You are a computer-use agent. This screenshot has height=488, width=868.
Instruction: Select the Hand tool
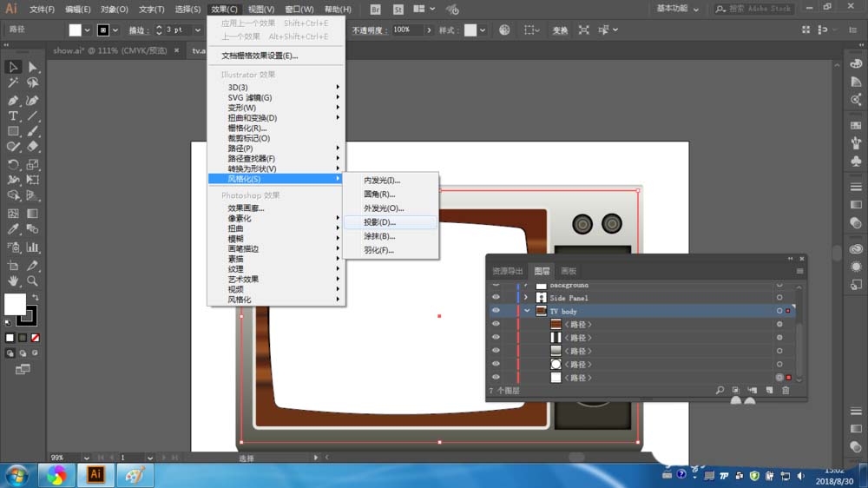click(13, 280)
